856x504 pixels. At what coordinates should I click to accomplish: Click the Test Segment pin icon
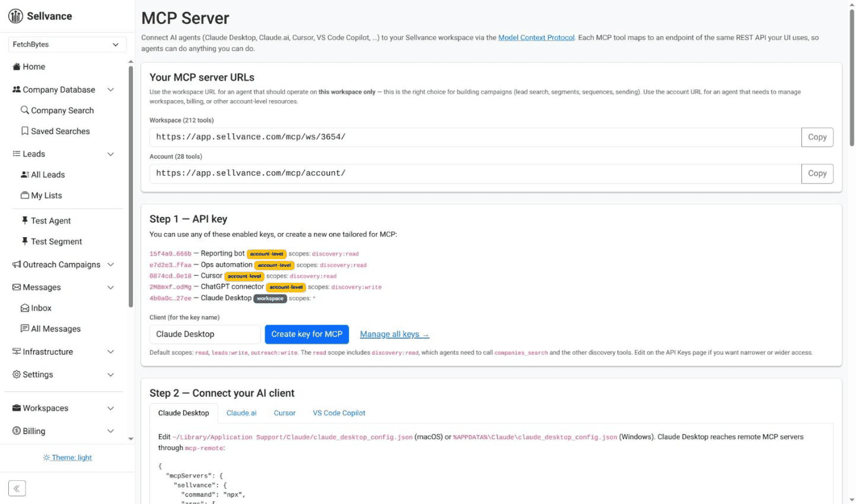25,241
